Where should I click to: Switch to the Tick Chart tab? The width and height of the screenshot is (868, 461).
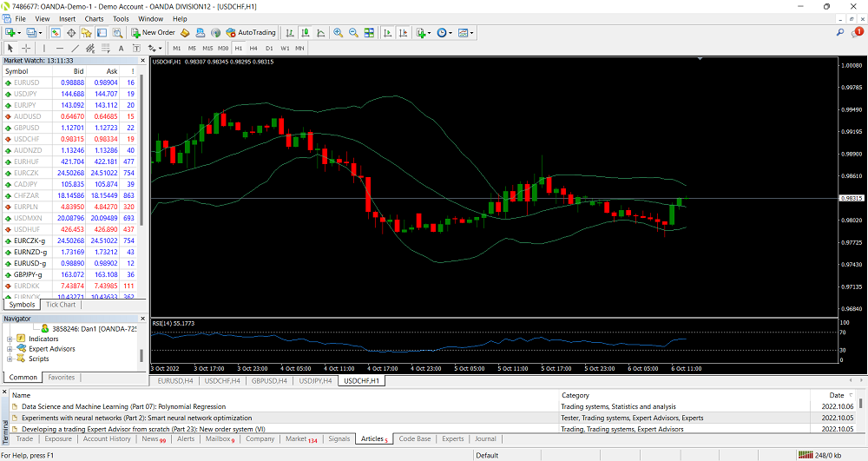click(x=61, y=305)
